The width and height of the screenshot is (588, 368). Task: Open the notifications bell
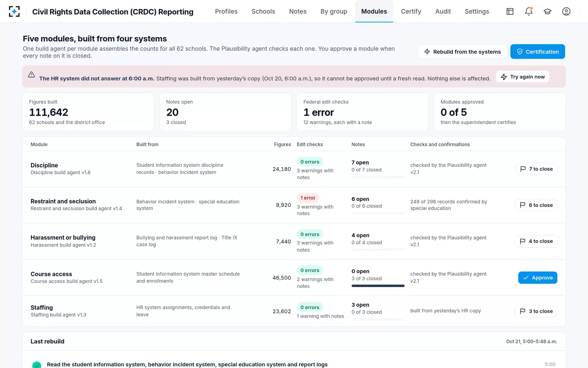529,11
